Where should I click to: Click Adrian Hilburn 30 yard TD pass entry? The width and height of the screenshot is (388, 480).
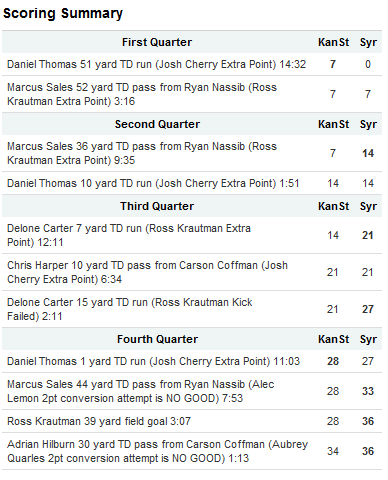[192, 451]
